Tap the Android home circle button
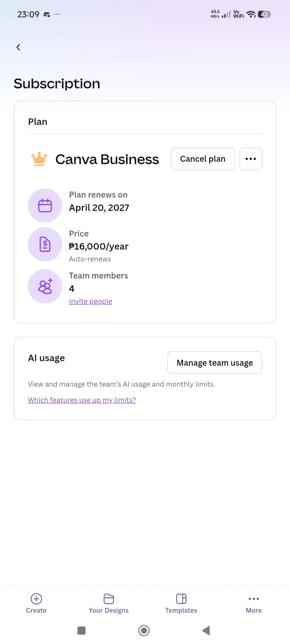Viewport: 290px width, 644px height. pyautogui.click(x=144, y=631)
